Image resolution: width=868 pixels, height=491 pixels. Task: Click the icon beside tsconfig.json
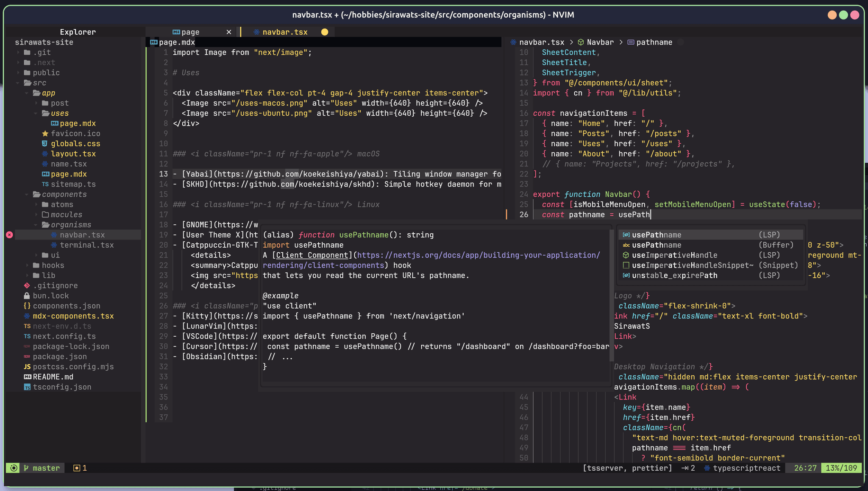coord(27,387)
